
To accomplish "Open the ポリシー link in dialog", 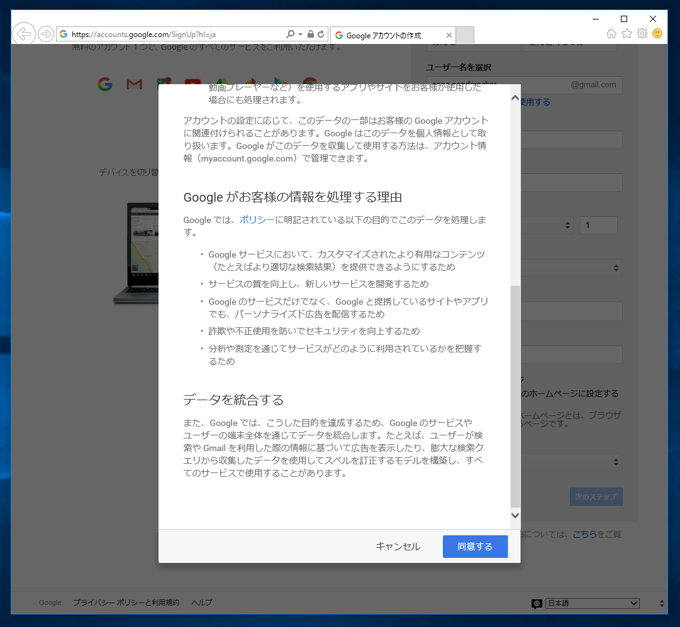I will pyautogui.click(x=257, y=220).
